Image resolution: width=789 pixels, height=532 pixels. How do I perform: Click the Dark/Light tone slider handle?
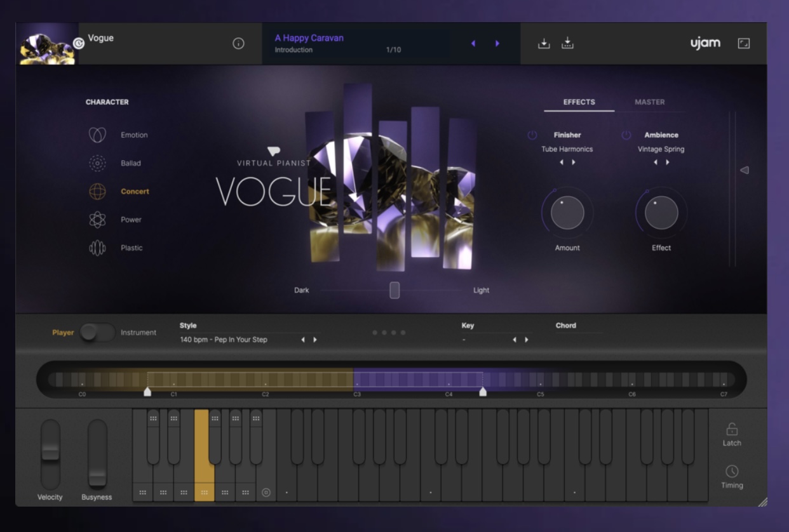pos(394,290)
